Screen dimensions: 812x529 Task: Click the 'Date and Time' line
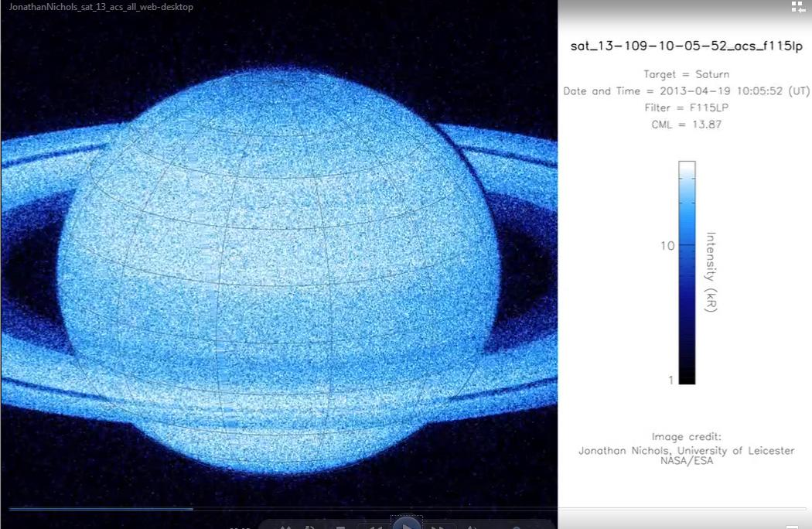pos(686,91)
